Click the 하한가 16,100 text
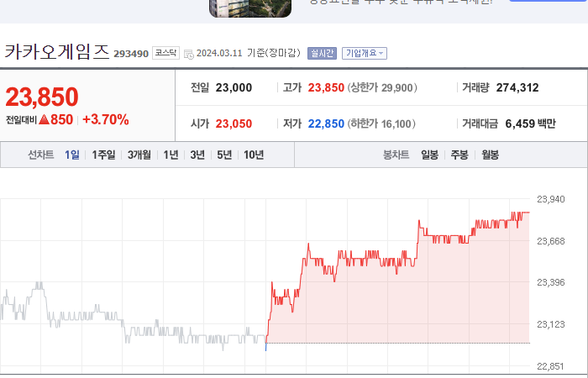588x378 pixels. pos(381,123)
